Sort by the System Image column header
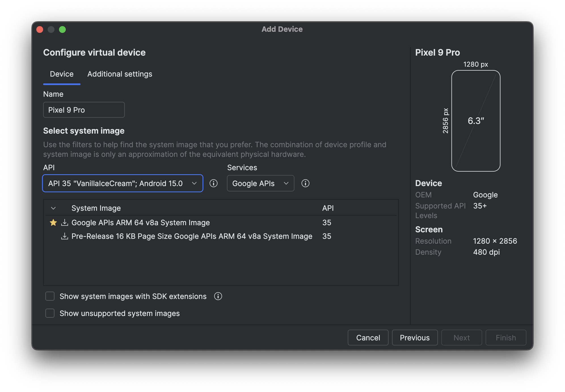565x392 pixels. [x=96, y=208]
